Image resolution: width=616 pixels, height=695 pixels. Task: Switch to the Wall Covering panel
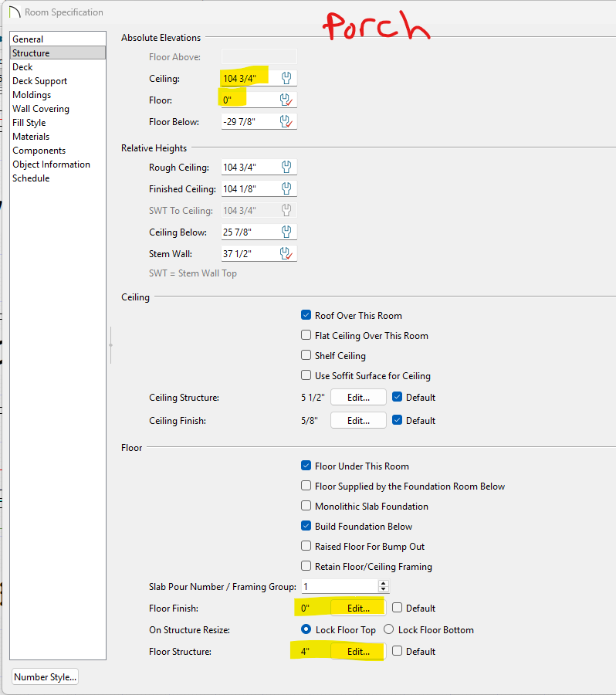point(40,109)
